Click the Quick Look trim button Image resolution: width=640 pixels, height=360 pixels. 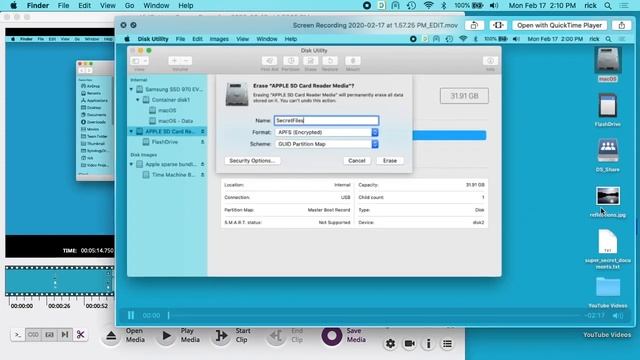[x=498, y=25]
